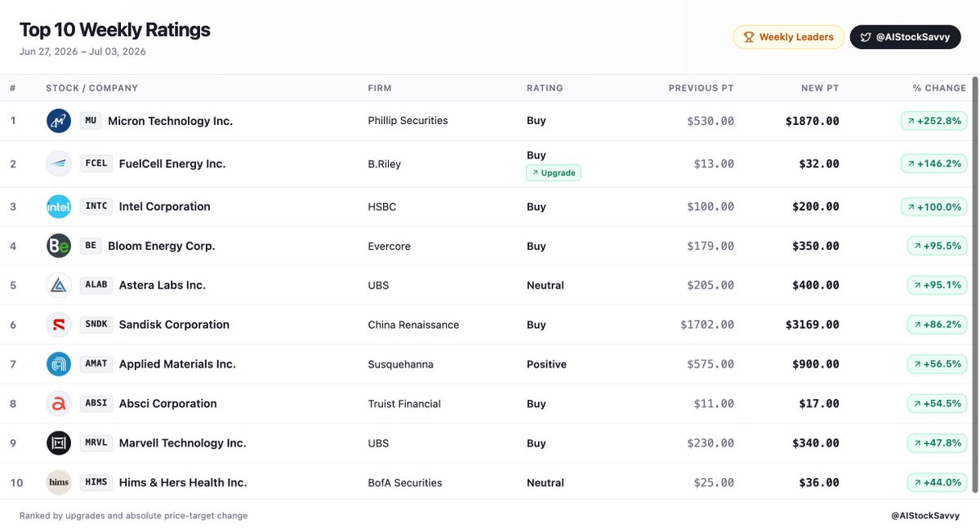
Task: Click the Positive rating for Applied Materials
Action: [x=546, y=364]
